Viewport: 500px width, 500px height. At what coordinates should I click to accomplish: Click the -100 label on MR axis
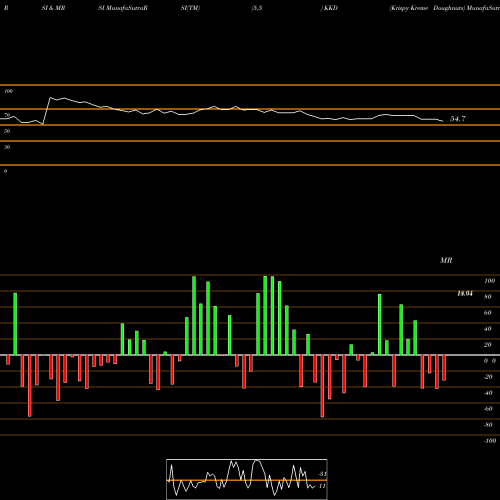(x=490, y=441)
